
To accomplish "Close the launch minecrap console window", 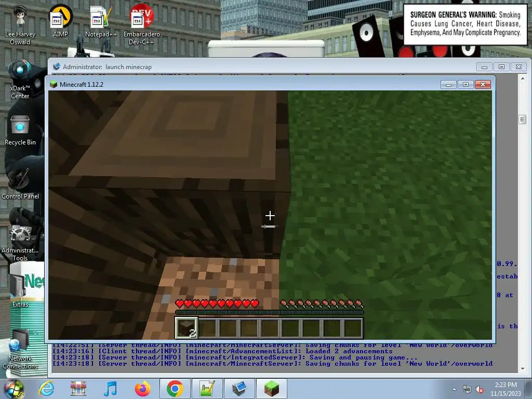I will [x=519, y=67].
